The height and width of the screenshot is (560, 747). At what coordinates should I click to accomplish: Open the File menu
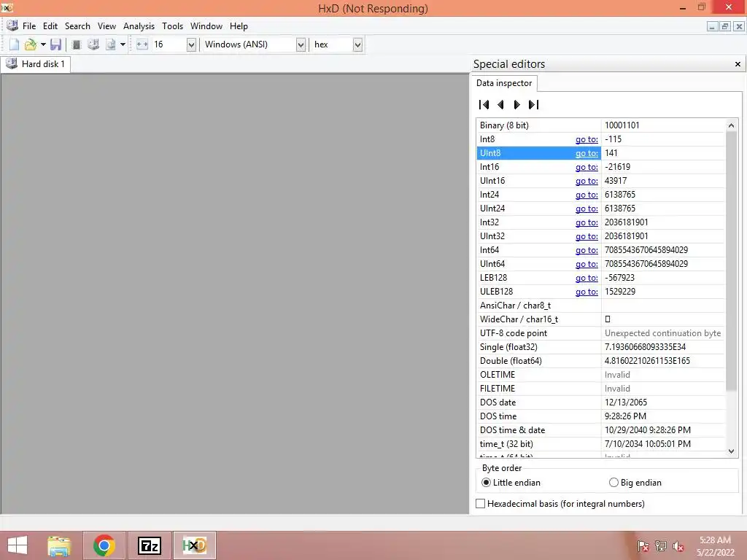(29, 26)
